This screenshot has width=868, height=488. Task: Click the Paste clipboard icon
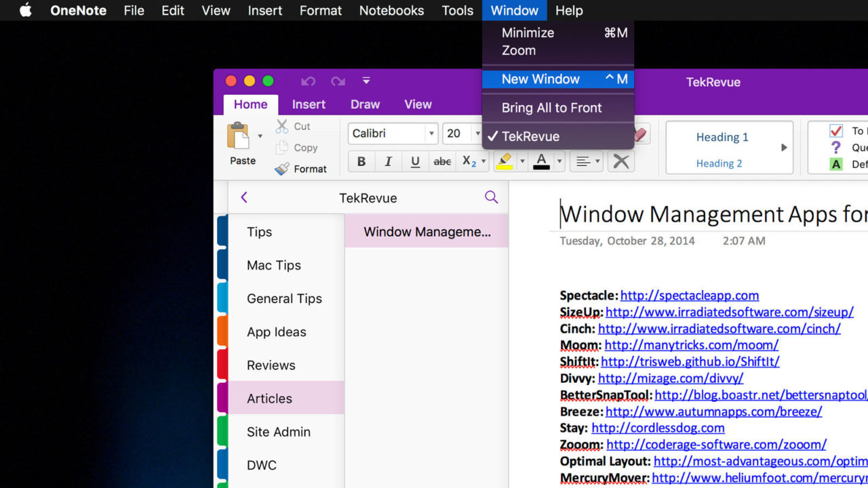238,136
